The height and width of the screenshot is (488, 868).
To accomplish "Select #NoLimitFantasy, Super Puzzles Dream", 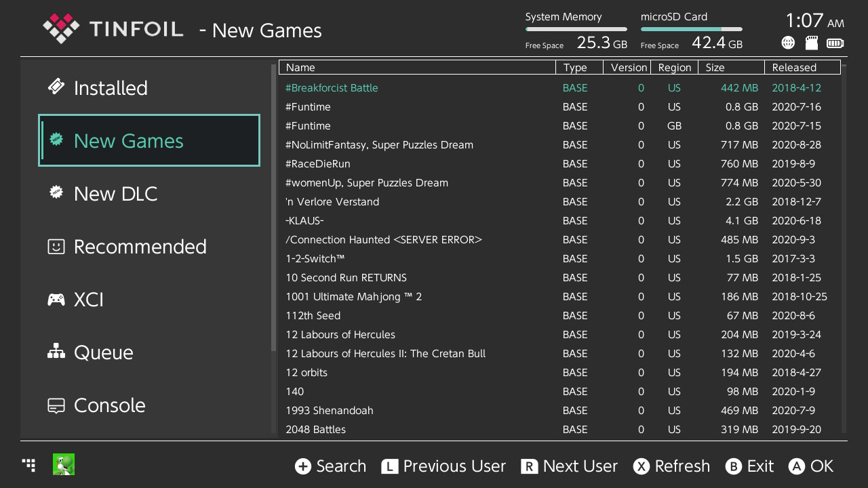I will 560,144.
